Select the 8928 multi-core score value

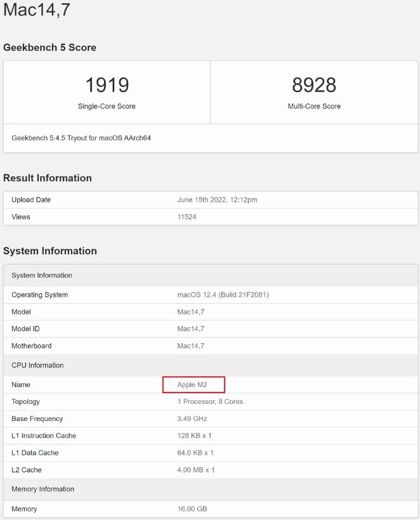click(x=314, y=85)
